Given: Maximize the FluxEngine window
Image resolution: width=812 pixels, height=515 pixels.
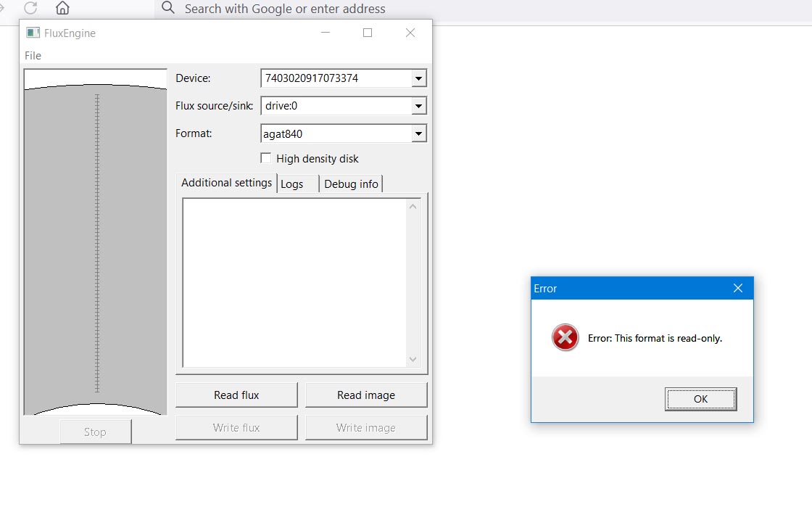Looking at the screenshot, I should 368,33.
